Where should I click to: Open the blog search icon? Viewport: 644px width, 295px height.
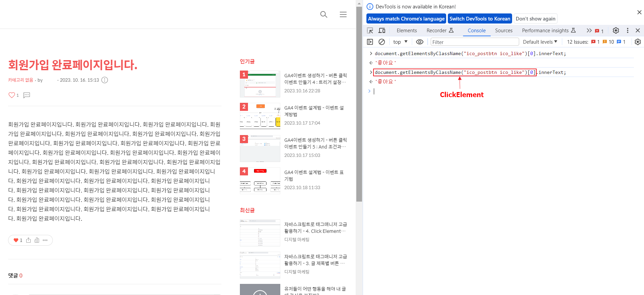pos(324,14)
